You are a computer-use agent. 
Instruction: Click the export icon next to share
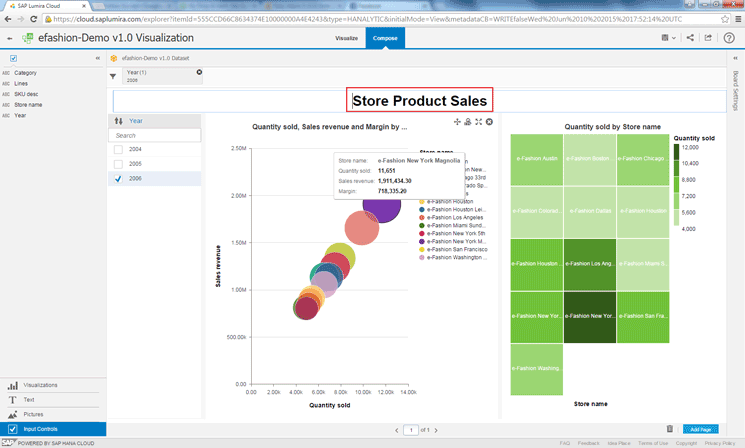pyautogui.click(x=710, y=38)
